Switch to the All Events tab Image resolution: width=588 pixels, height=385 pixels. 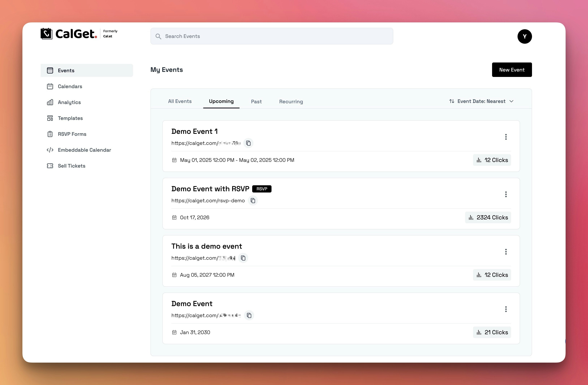(180, 101)
